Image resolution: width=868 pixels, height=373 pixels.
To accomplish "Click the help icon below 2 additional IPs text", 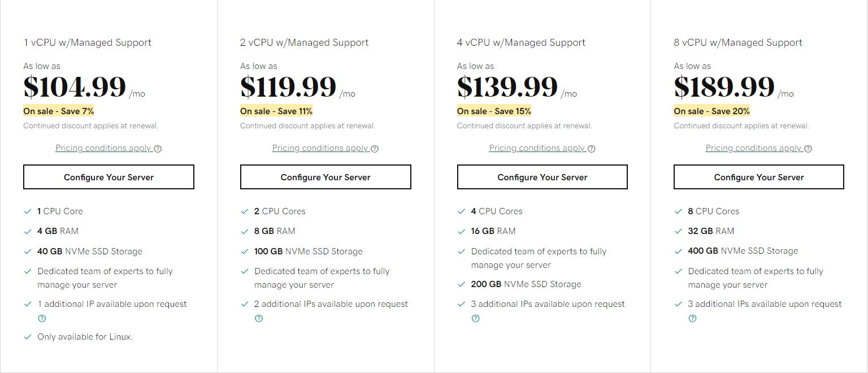I will [x=259, y=318].
